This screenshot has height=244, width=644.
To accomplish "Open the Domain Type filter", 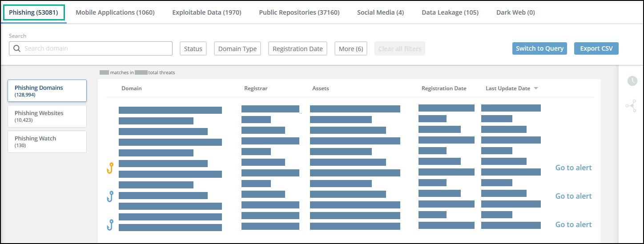I will tap(237, 49).
